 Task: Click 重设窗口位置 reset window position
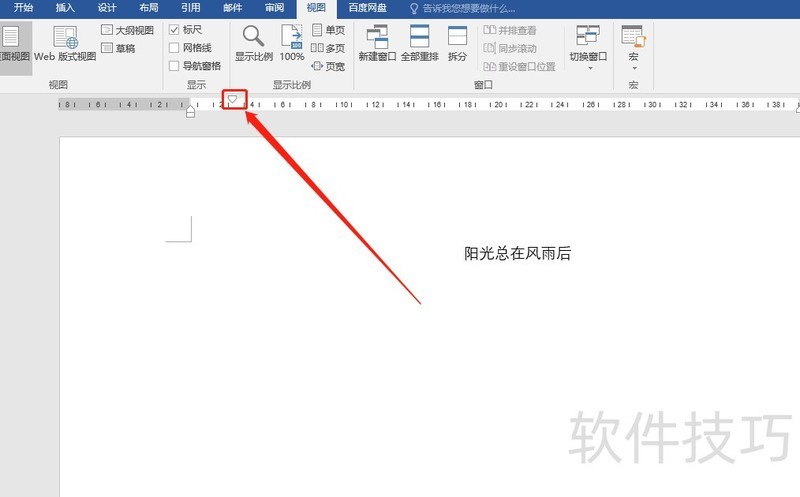[519, 66]
